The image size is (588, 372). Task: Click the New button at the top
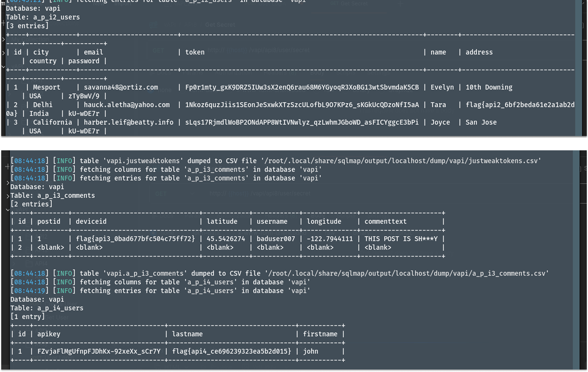[x=101, y=4]
